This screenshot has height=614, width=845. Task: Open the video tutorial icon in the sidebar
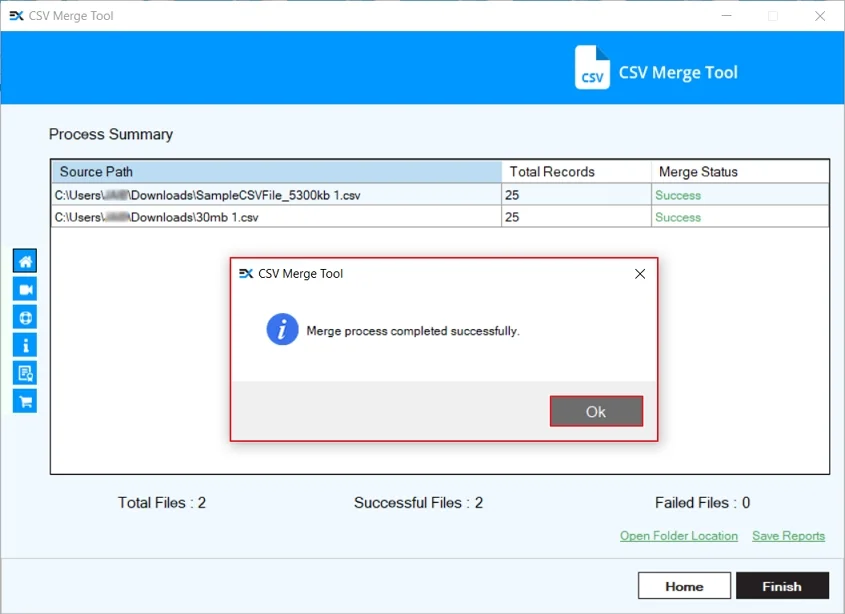tap(24, 289)
